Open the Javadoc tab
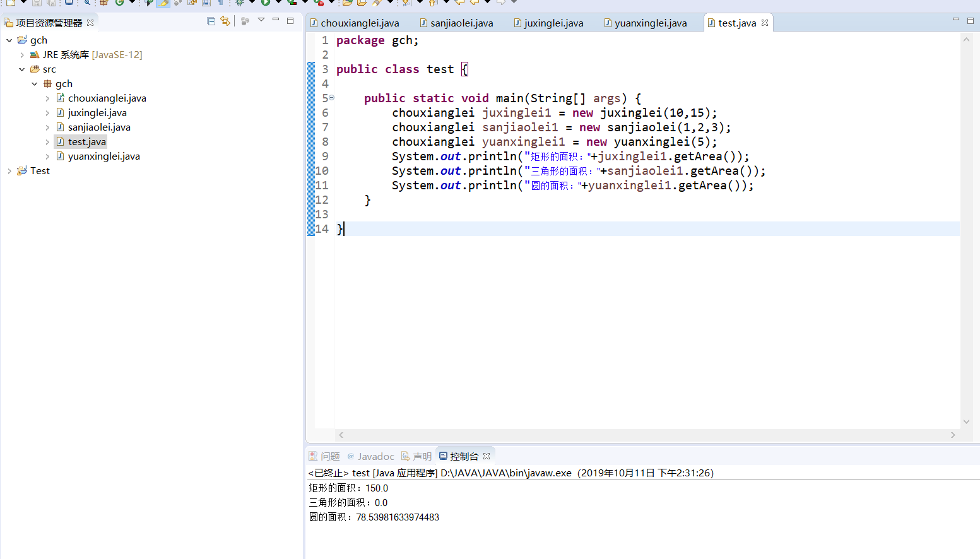The image size is (980, 559). point(370,456)
